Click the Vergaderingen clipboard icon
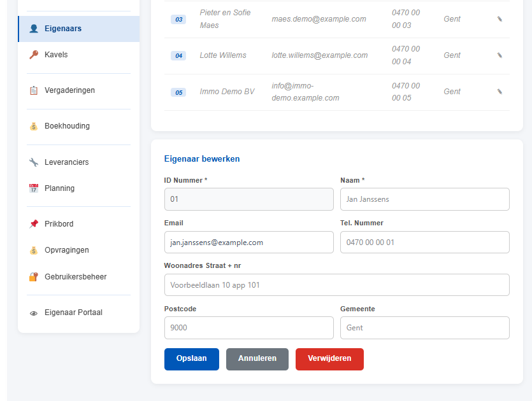 pyautogui.click(x=34, y=90)
